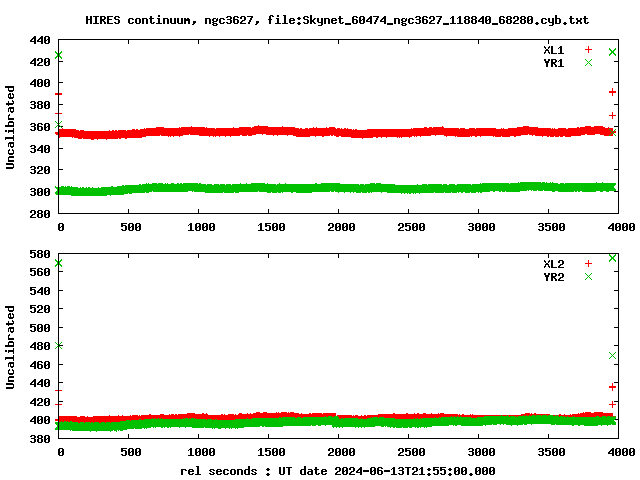
Task: Click the 4000 x-axis label under the top plot
Action: click(x=621, y=227)
